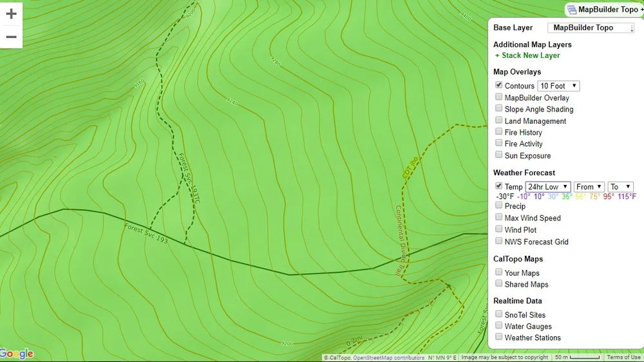Enable the MapBuilder Overlay checkbox
Image resolution: width=644 pixels, height=362 pixels.
pos(498,97)
